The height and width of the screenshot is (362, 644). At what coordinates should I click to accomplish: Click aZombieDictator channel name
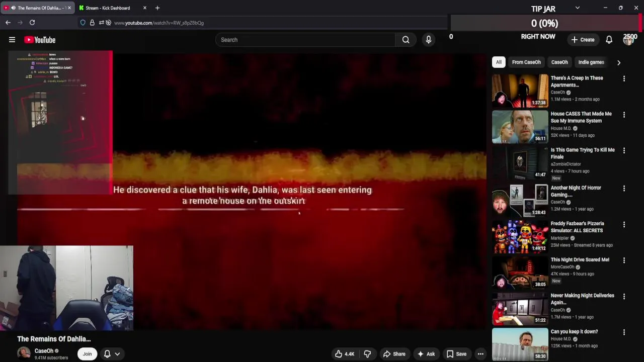coord(566,164)
